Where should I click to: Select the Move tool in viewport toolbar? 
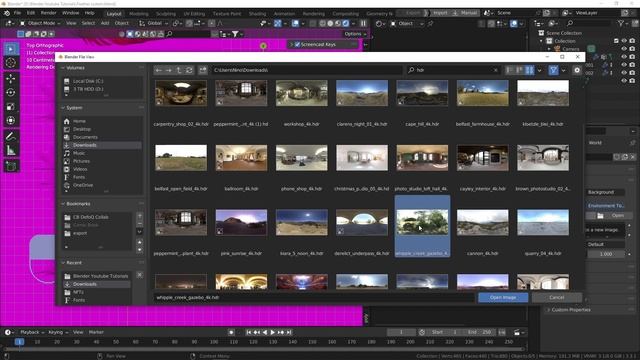[11, 78]
